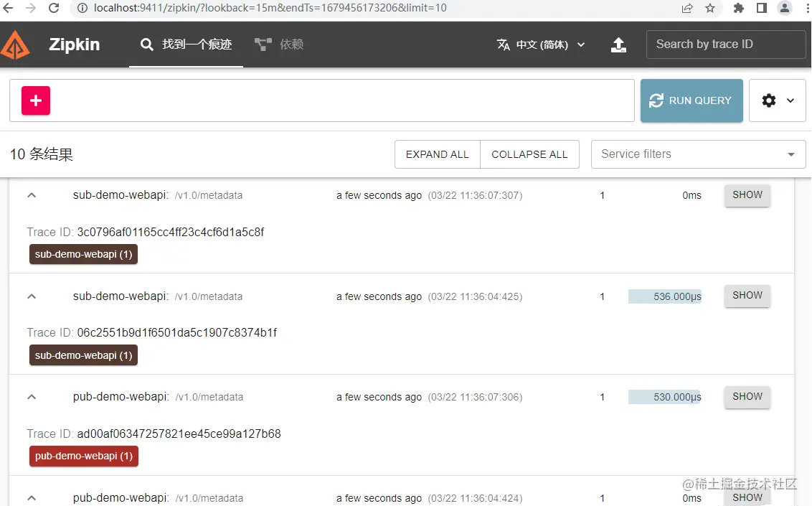
Task: Click the upload JSON trace icon
Action: click(x=618, y=44)
